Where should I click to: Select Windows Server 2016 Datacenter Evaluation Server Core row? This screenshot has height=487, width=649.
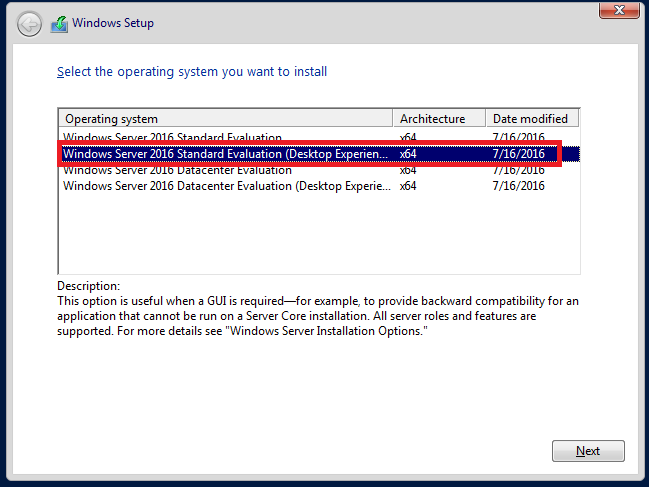pyautogui.click(x=319, y=170)
